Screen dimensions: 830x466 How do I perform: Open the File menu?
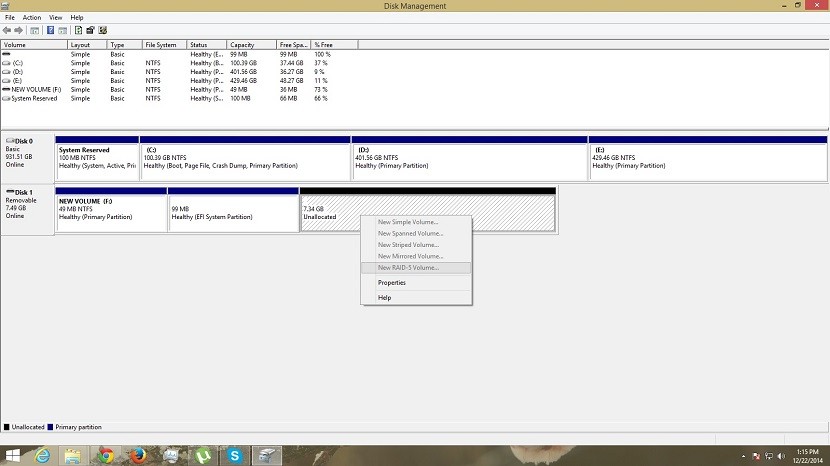click(x=10, y=17)
